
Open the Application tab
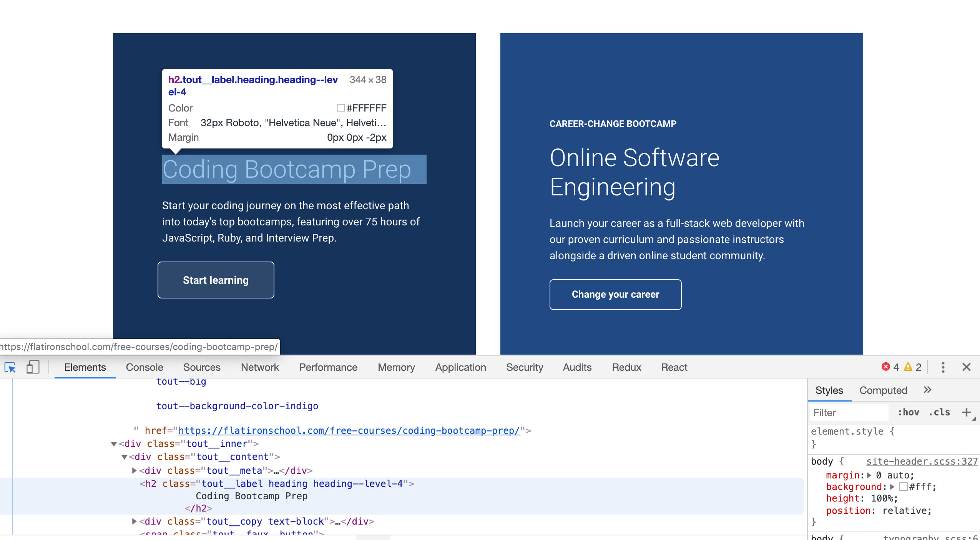(460, 367)
